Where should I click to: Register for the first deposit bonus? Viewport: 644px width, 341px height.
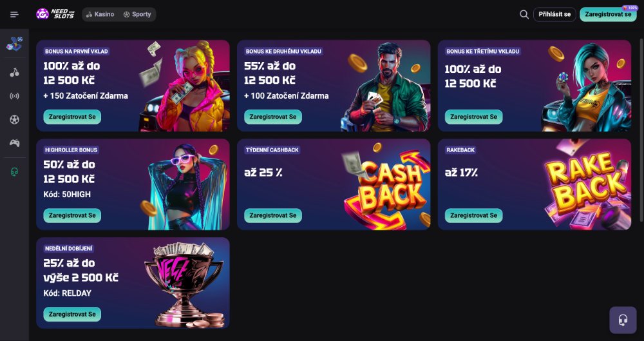[x=73, y=117]
